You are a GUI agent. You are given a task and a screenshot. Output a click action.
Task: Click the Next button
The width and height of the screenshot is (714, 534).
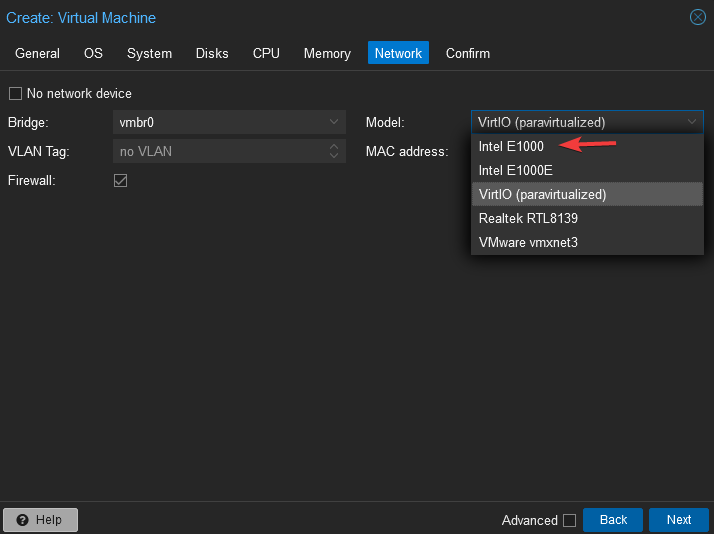[678, 520]
